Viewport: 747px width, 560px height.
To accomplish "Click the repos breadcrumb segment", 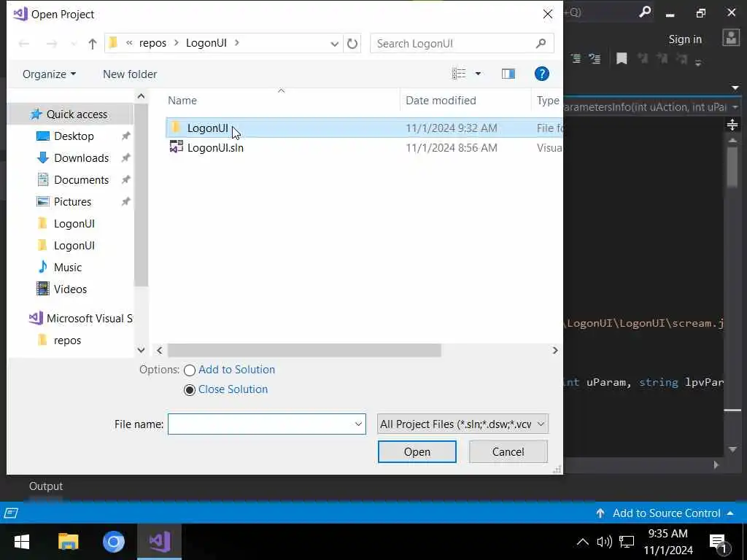I will tap(152, 43).
